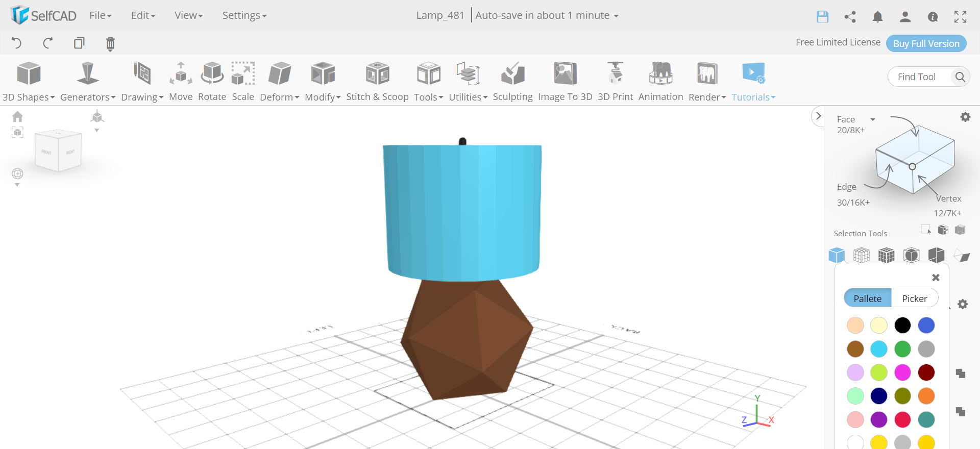Viewport: 980px width, 449px height.
Task: Click the Lamp_481 project name
Action: pos(440,15)
